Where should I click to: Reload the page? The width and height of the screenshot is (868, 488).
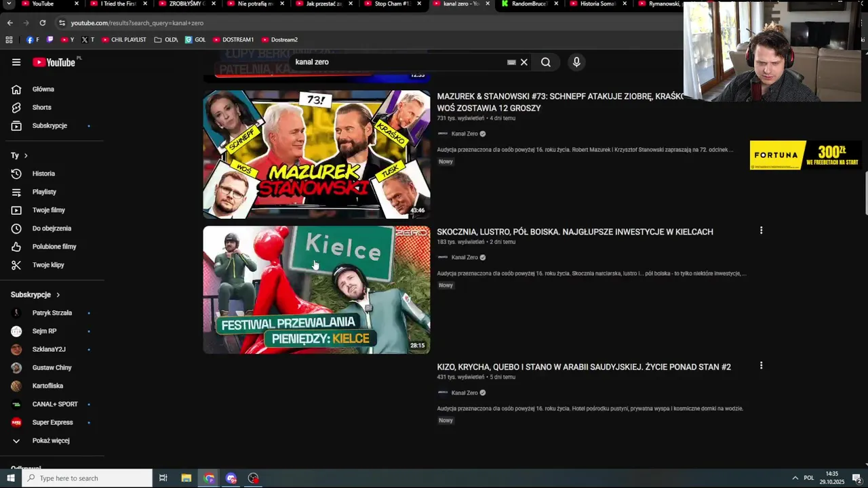(42, 23)
